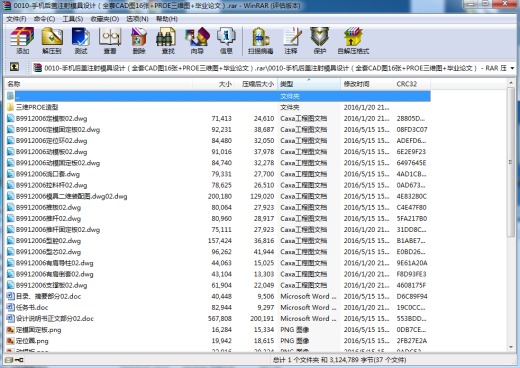This screenshot has width=520, height=368.
Task: Click the key icon in status bar
Action: pos(19,360)
